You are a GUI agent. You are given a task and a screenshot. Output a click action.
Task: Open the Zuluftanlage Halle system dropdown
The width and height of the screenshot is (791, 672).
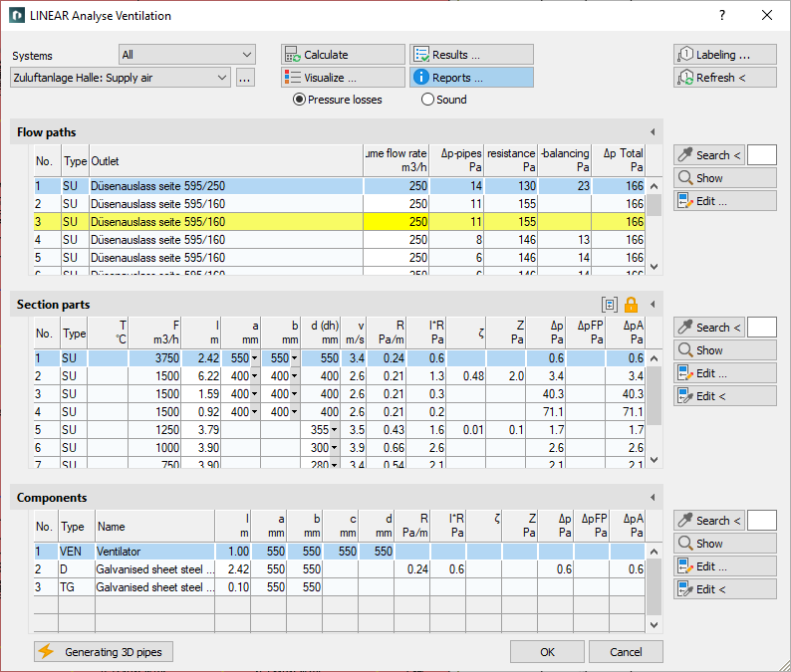(121, 78)
